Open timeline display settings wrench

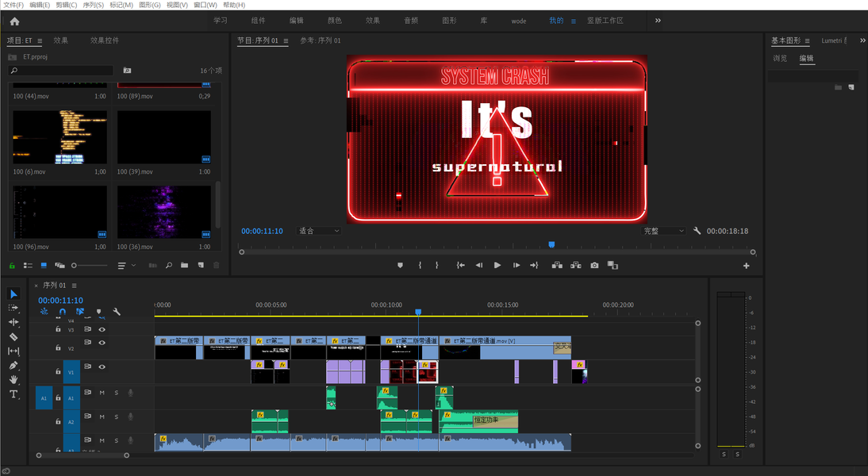[117, 312]
